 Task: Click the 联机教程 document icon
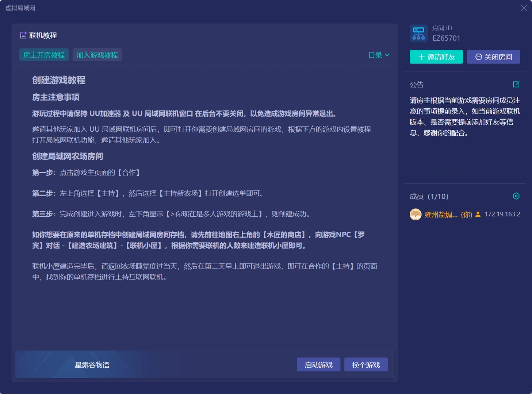[23, 35]
